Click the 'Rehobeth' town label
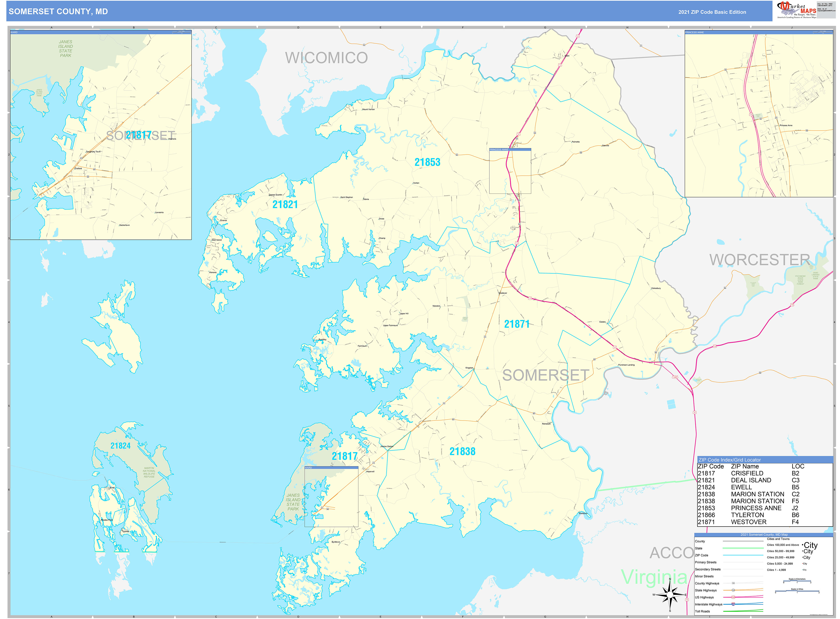The image size is (840, 619). (x=546, y=424)
